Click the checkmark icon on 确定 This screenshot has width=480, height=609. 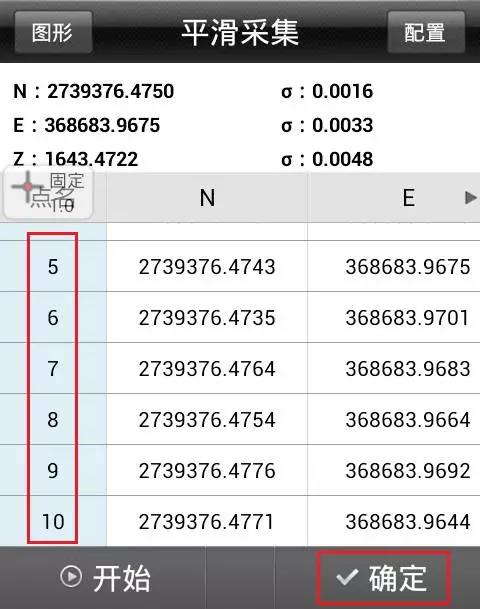tap(347, 577)
